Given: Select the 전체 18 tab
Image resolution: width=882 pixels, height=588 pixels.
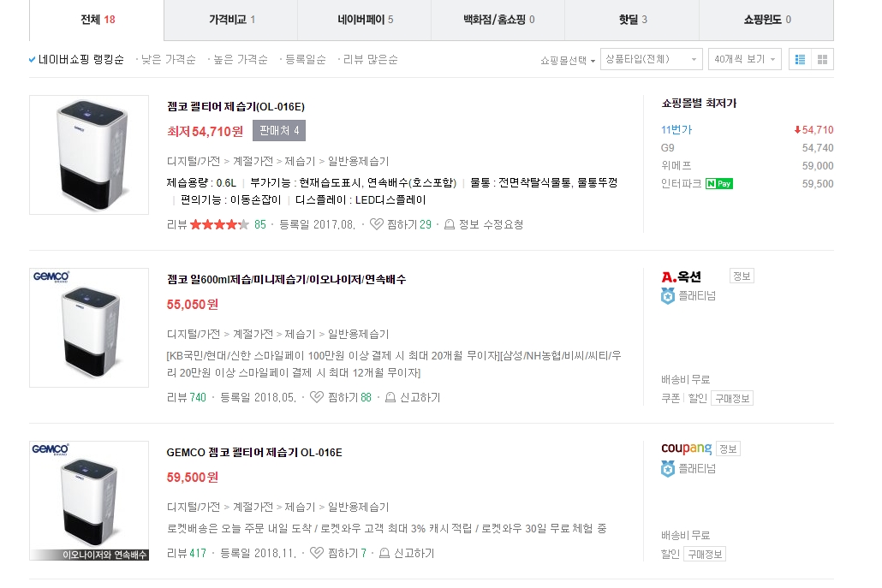Looking at the screenshot, I should pyautogui.click(x=97, y=20).
